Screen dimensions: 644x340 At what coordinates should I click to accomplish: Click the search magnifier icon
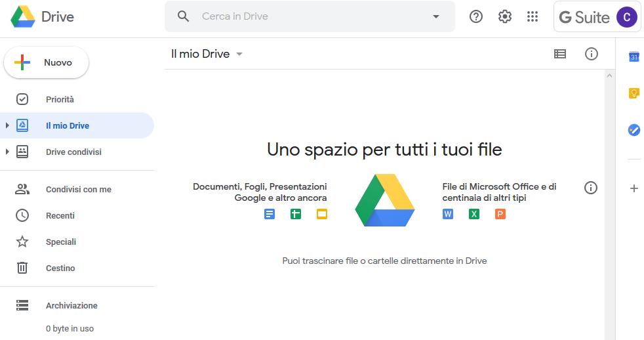pyautogui.click(x=183, y=16)
